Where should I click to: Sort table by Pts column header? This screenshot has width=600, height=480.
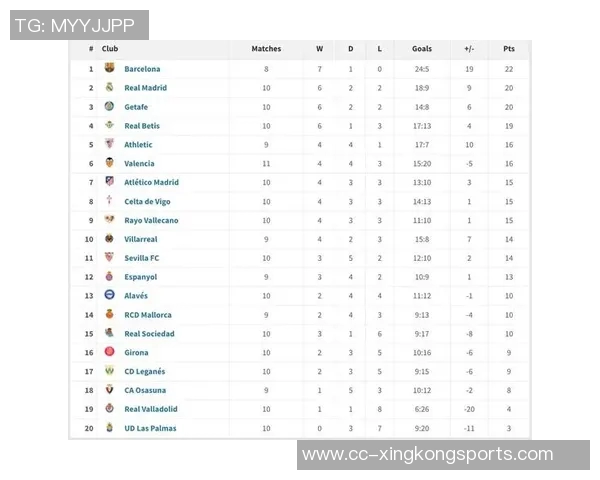pyautogui.click(x=509, y=49)
